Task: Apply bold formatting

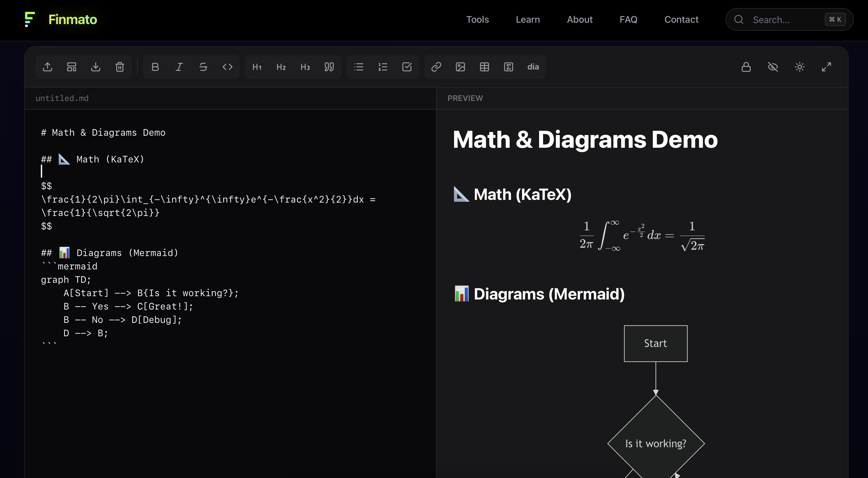Action: pyautogui.click(x=155, y=67)
